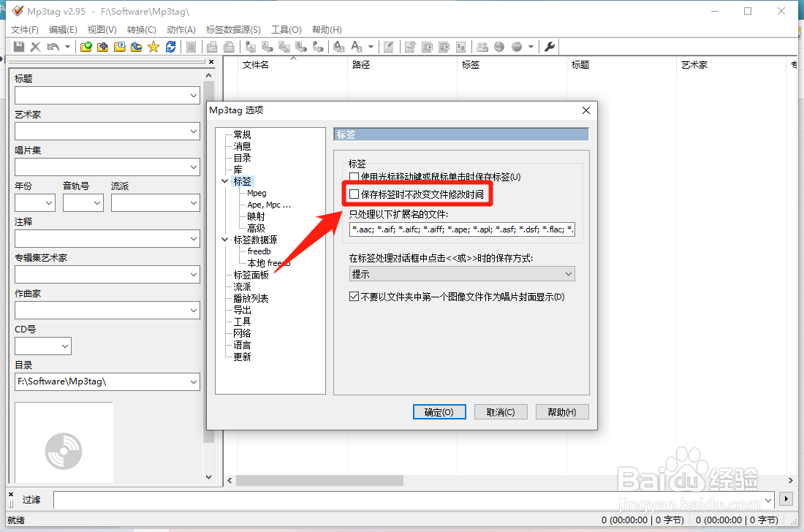Click the Undo arrow icon
Image resolution: width=804 pixels, height=532 pixels.
(x=53, y=47)
